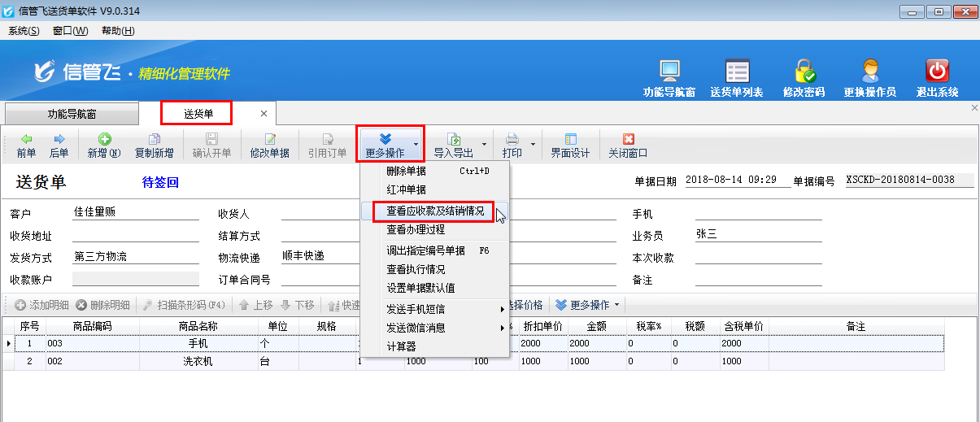Go to next record with 后单
This screenshot has width=980, height=422.
click(x=59, y=145)
